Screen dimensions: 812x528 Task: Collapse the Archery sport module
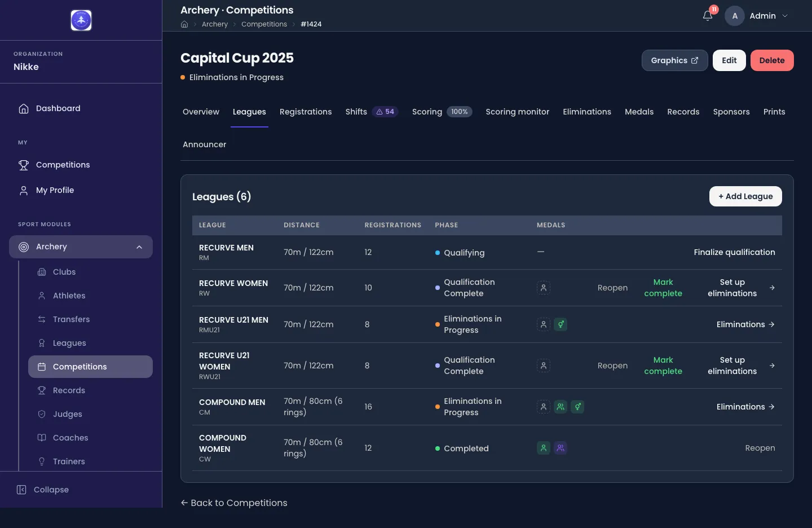pyautogui.click(x=139, y=247)
